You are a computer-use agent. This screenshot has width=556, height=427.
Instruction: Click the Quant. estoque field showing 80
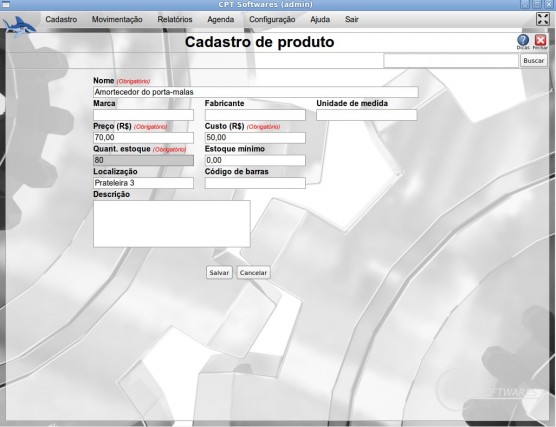pos(143,160)
